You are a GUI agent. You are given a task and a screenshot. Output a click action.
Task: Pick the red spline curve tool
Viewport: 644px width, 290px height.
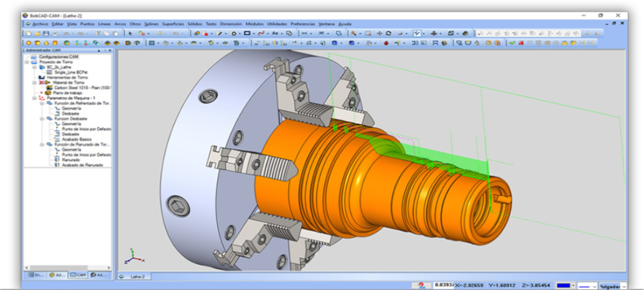point(261,33)
